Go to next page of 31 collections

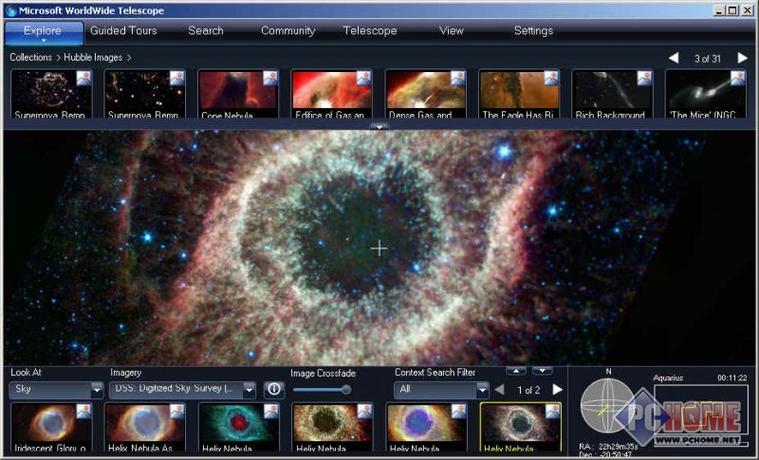pyautogui.click(x=742, y=58)
